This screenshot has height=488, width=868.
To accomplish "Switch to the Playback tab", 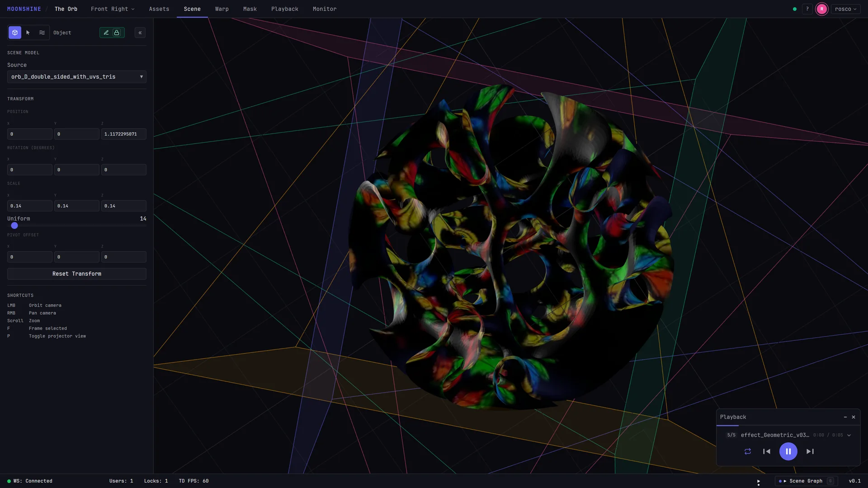I will coord(285,9).
